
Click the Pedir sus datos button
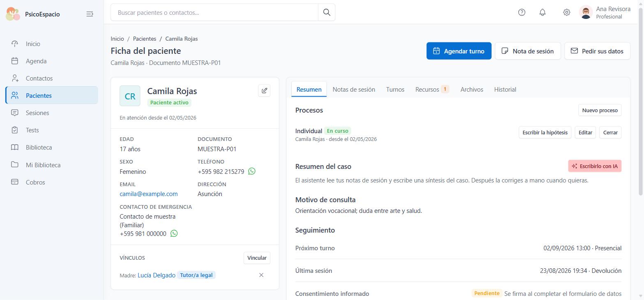click(x=597, y=51)
